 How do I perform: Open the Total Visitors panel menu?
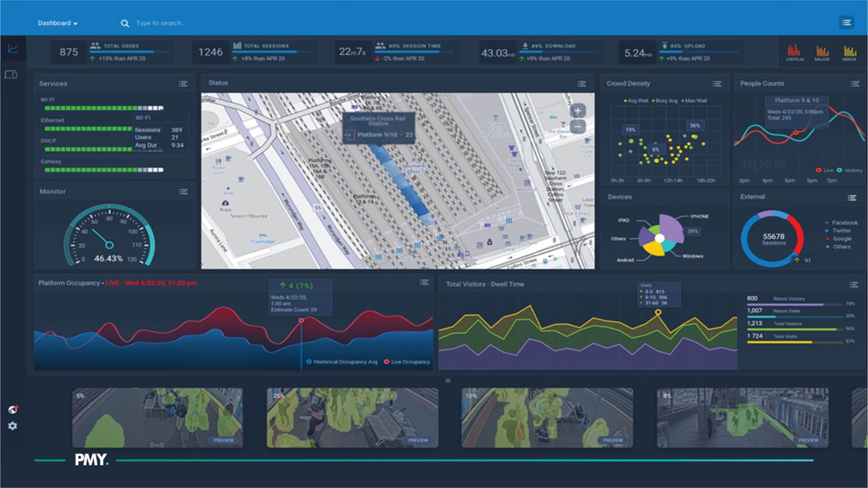854,285
